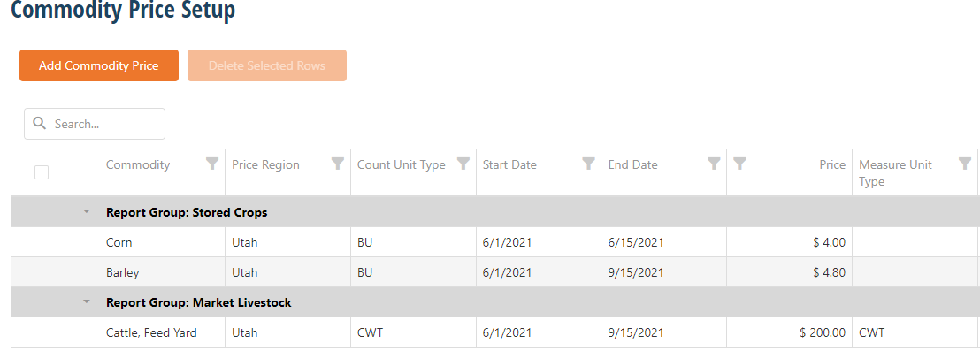Open the End Date filter icon
This screenshot has width=980, height=351.
point(714,164)
